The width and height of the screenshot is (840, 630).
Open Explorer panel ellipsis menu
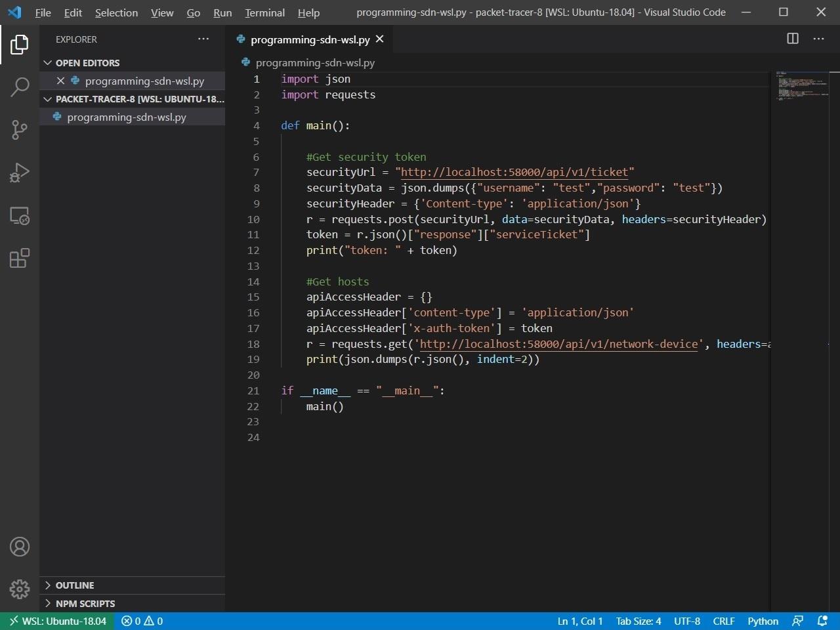pos(203,39)
